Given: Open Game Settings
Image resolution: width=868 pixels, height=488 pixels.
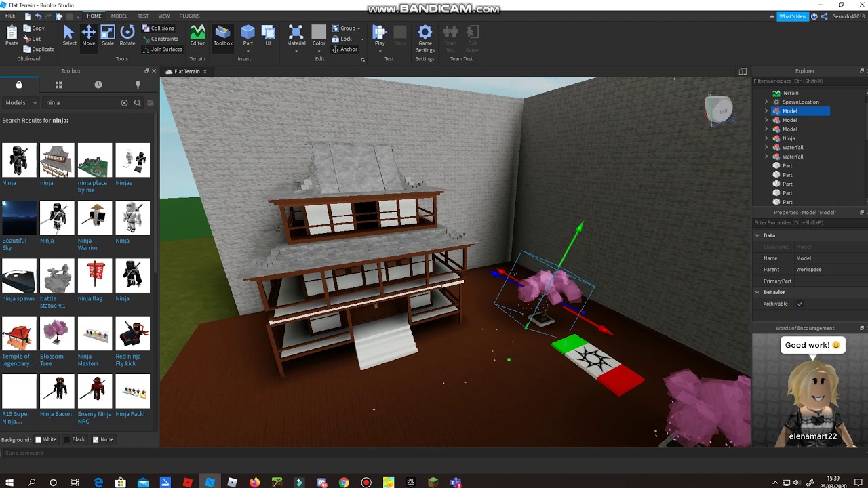Looking at the screenshot, I should (425, 39).
